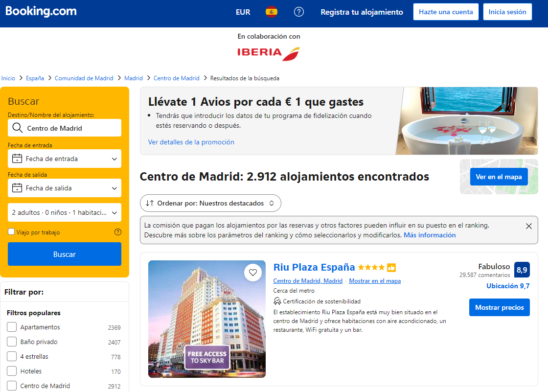This screenshot has height=392, width=548.
Task: Expand the guests and rooms selector
Action: 65,212
